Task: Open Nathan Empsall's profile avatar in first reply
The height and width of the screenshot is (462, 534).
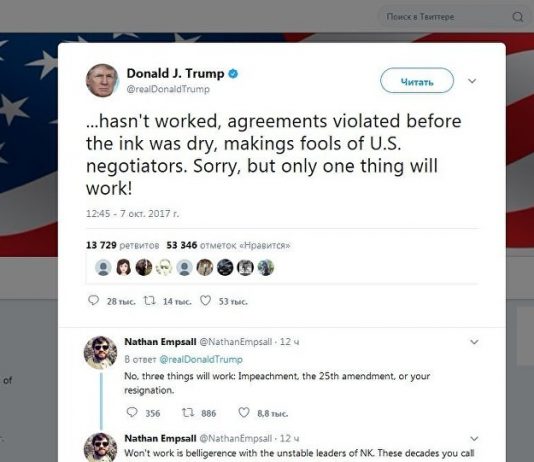Action: (x=100, y=352)
